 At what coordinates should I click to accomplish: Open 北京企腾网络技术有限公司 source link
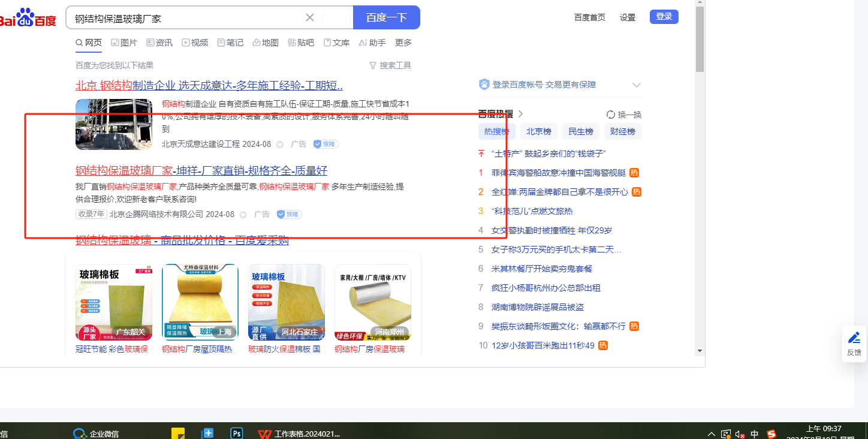[156, 214]
